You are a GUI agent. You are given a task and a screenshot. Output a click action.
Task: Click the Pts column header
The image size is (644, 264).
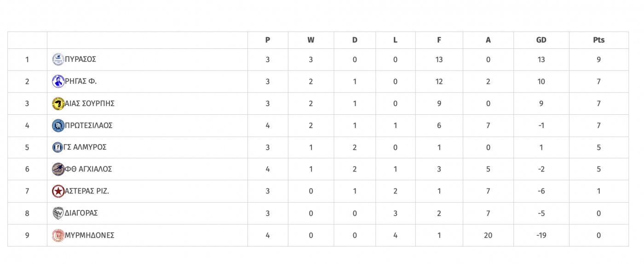coord(598,40)
